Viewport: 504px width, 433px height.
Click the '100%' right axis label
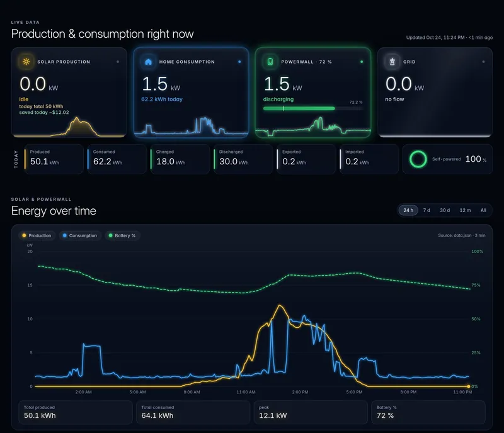[x=477, y=252]
